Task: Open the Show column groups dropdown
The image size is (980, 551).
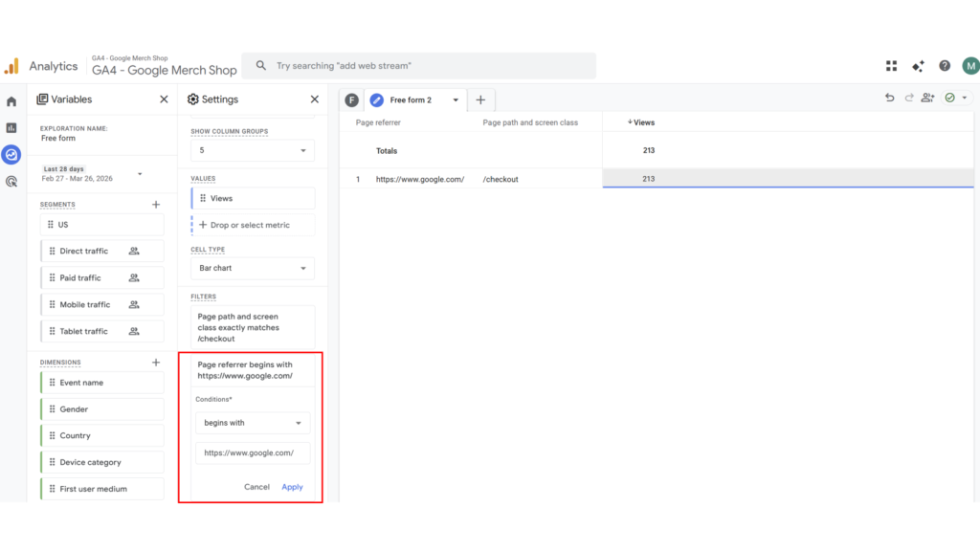Action: tap(253, 151)
